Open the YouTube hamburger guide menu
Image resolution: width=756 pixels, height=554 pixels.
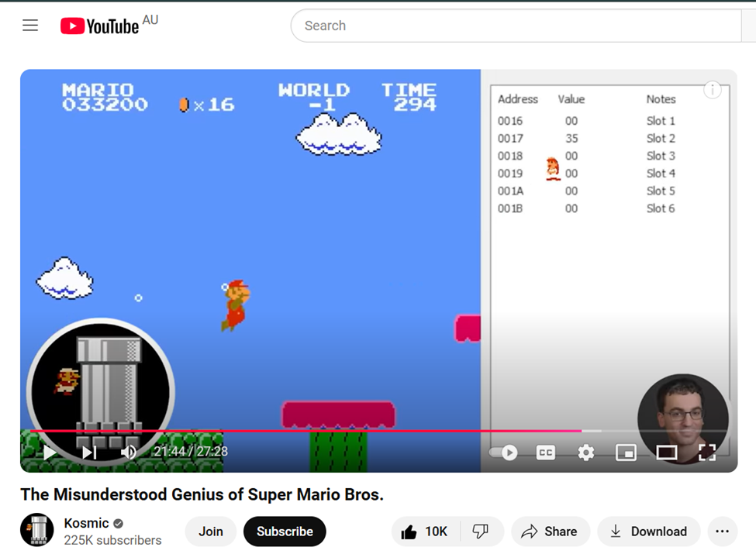(x=30, y=25)
